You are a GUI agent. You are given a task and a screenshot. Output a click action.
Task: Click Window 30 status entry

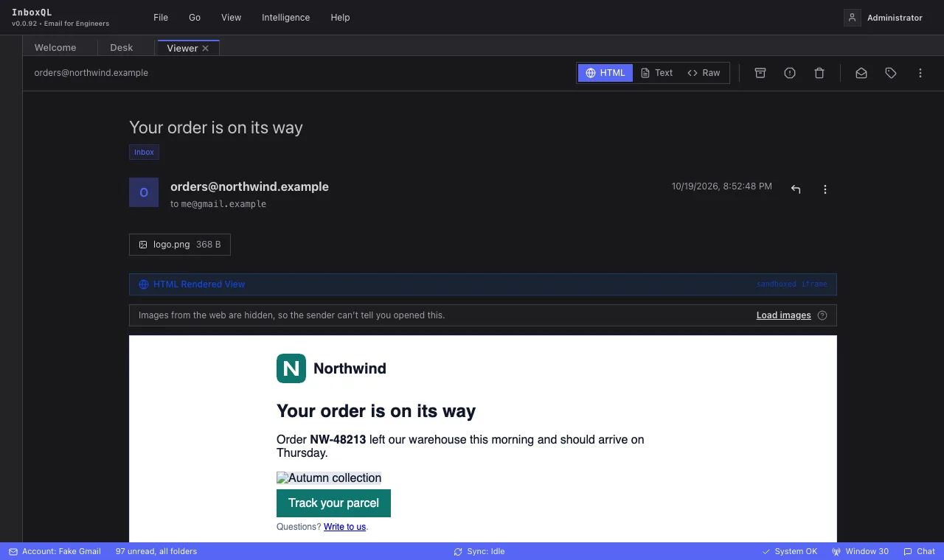861,551
